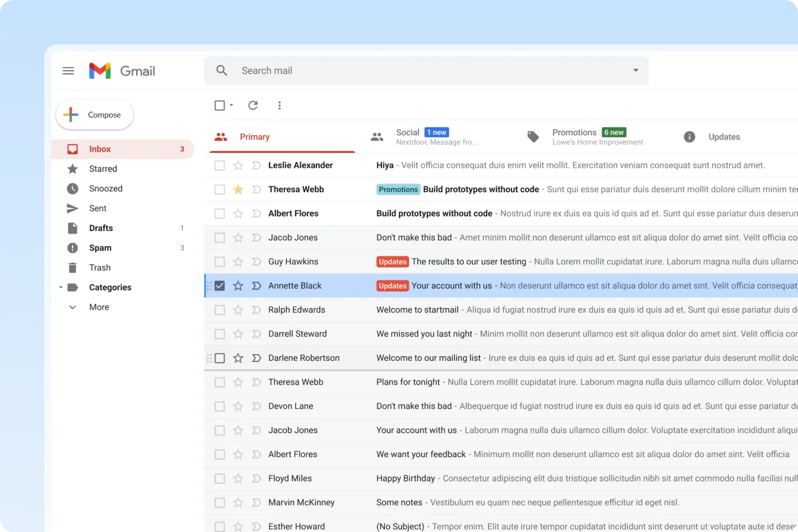Click the Compose button
The image size is (798, 532).
click(95, 115)
